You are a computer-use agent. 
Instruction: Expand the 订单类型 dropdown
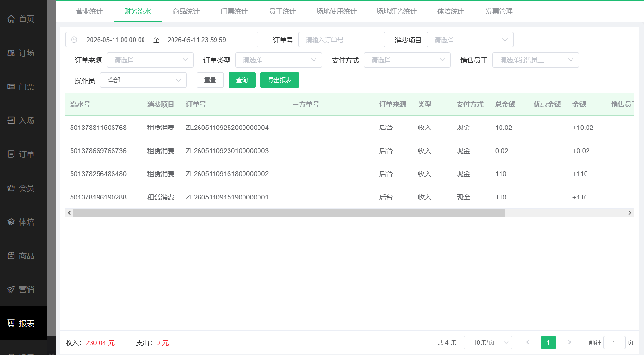tap(279, 60)
